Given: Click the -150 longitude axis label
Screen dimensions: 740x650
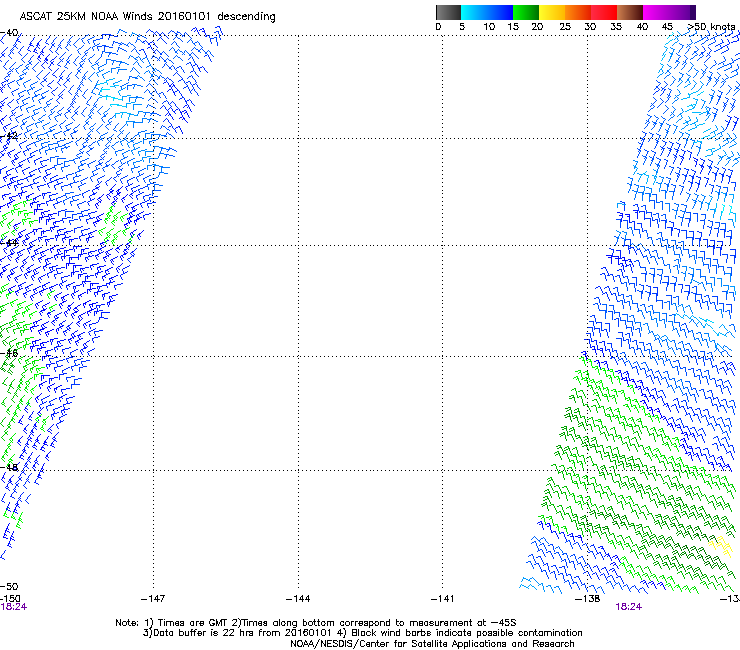Looking at the screenshot, I should 10,599.
